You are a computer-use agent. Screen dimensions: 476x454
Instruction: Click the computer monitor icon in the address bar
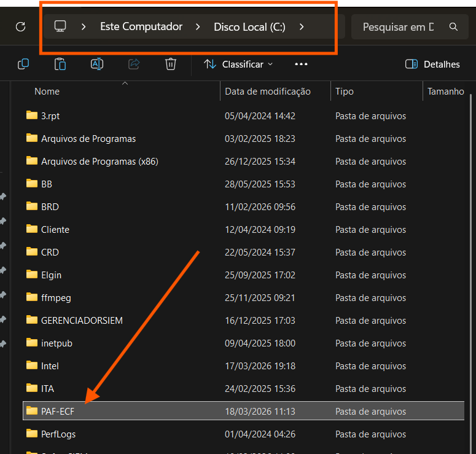[x=60, y=26]
